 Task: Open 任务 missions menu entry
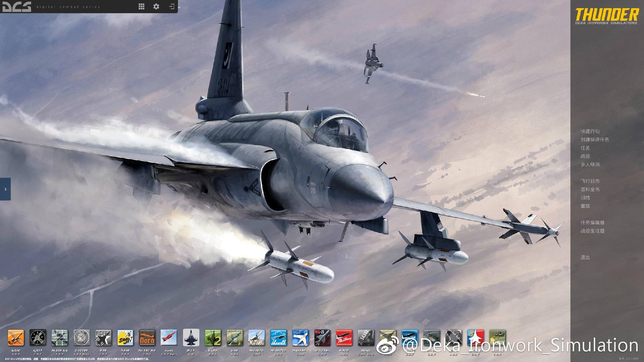coord(585,148)
